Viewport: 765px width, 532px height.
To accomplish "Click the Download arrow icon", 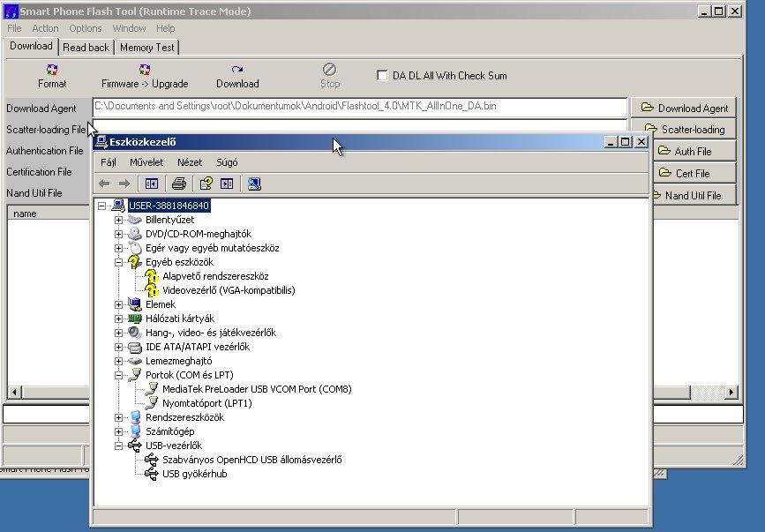I will click(237, 70).
